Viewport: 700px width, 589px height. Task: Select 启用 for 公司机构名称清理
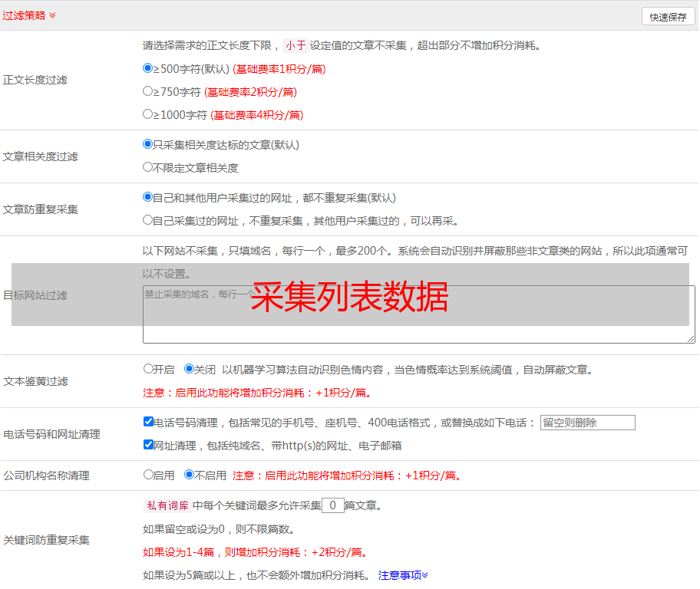[x=149, y=475]
